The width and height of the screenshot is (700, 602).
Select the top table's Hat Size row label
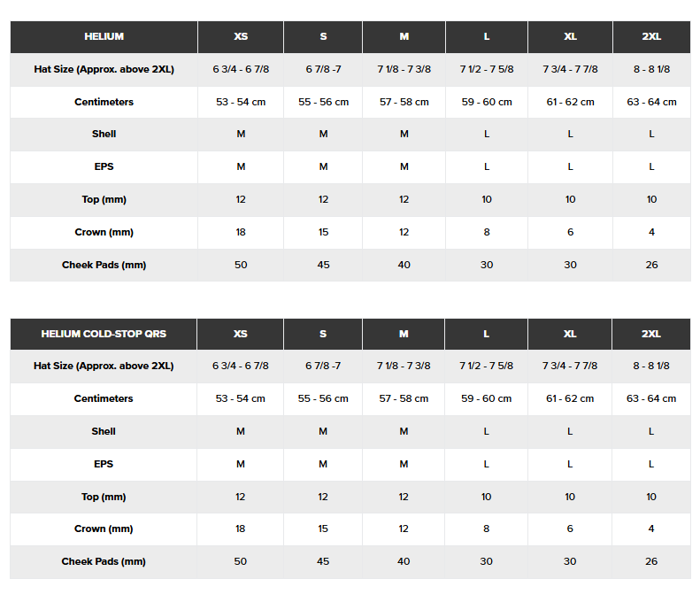(x=104, y=69)
